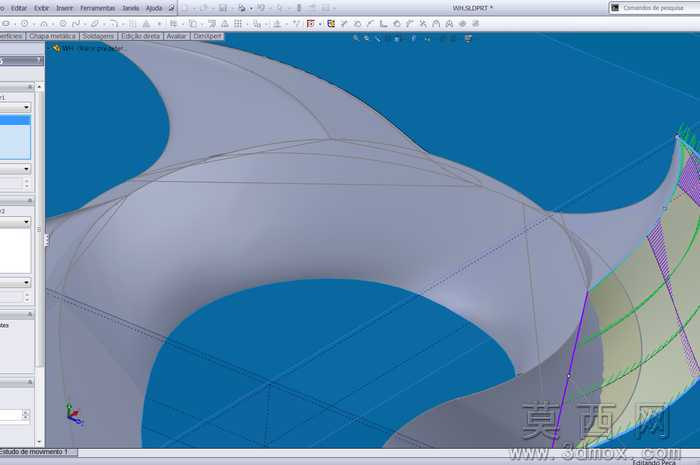700x465 pixels.
Task: Click the Open document icon
Action: [204, 8]
